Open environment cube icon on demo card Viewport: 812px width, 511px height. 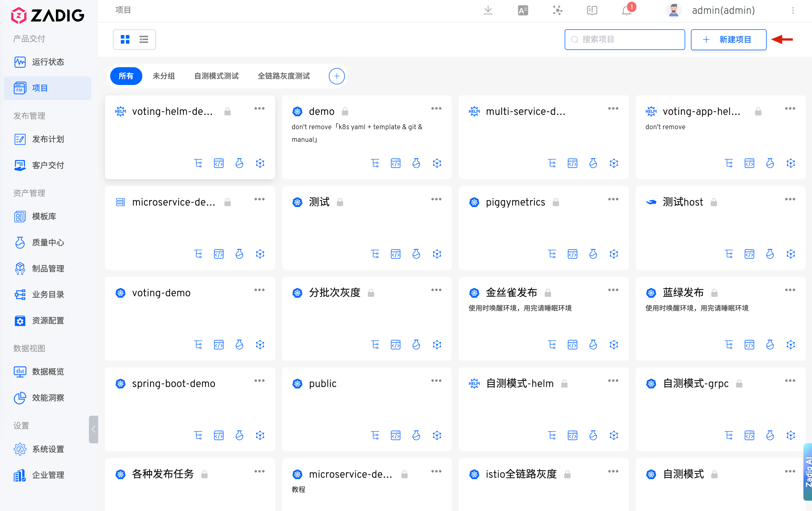tap(437, 163)
